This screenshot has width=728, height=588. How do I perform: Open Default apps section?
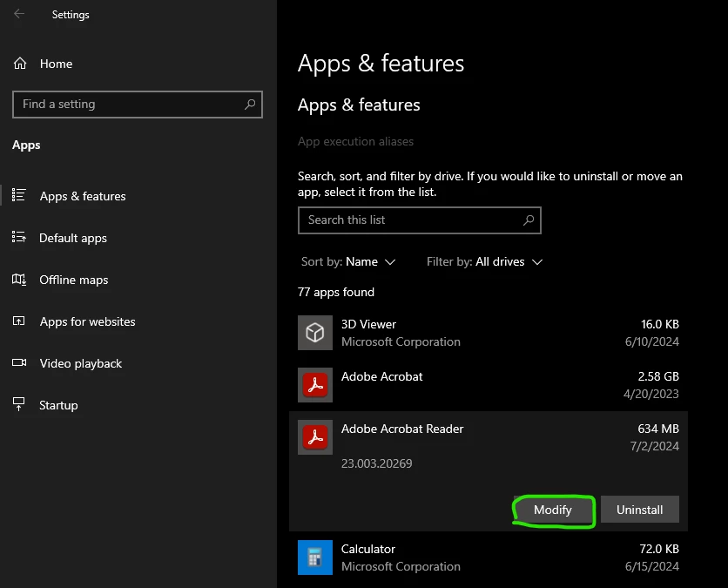[x=73, y=238]
